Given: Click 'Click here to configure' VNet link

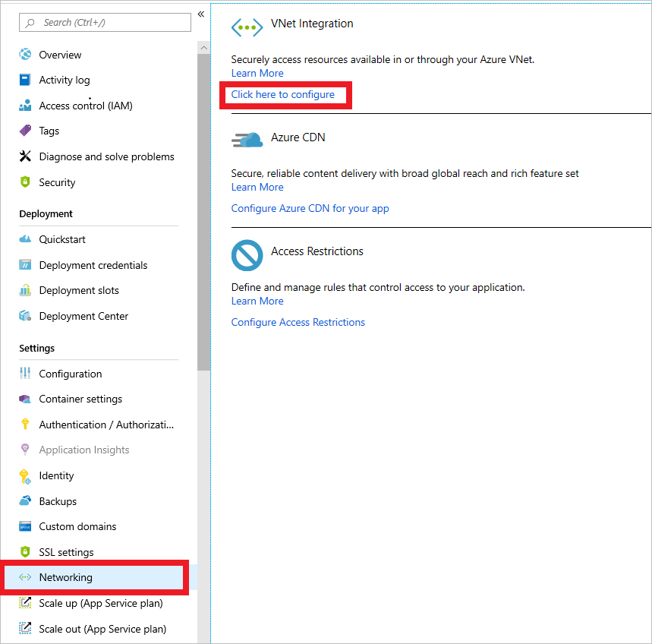Looking at the screenshot, I should pos(283,95).
